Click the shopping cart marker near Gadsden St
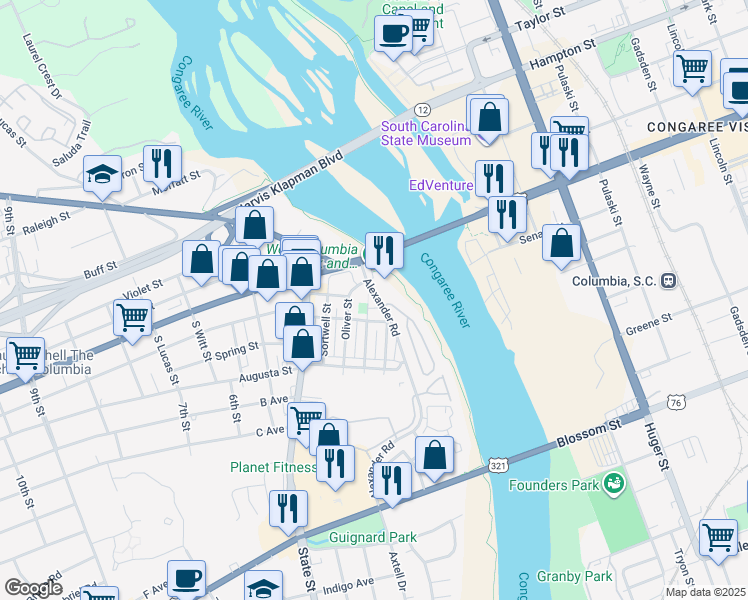748x600 pixels. point(692,71)
